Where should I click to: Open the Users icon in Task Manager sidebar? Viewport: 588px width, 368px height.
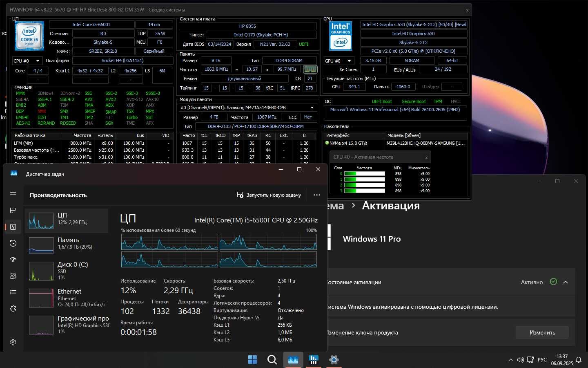point(13,276)
